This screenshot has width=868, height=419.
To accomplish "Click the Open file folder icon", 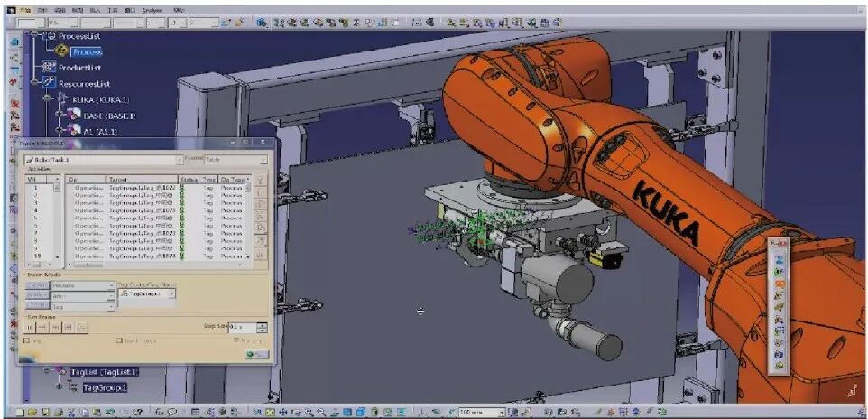I will click(x=32, y=412).
